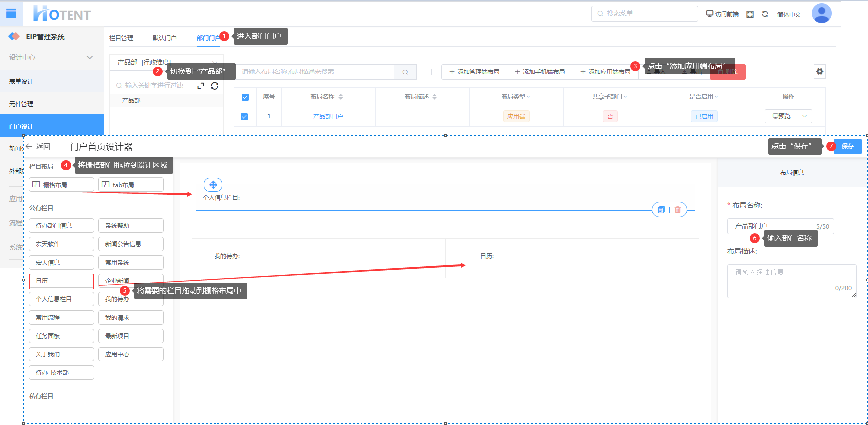
Task: Open the 产品部--[行政维度] dimension dropdown
Action: coord(166,62)
